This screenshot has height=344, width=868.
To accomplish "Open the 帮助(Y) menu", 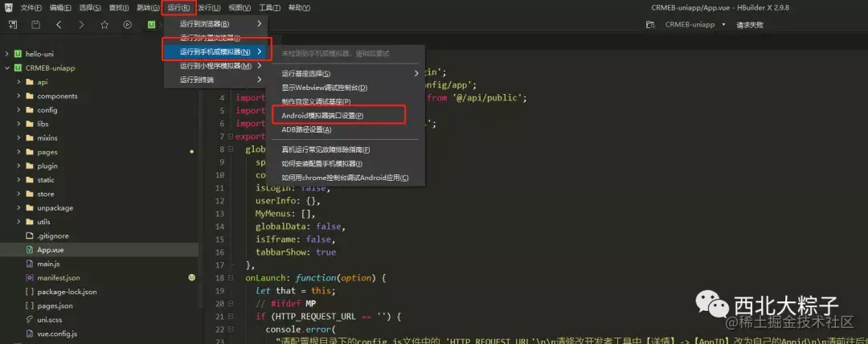I will 300,8.
